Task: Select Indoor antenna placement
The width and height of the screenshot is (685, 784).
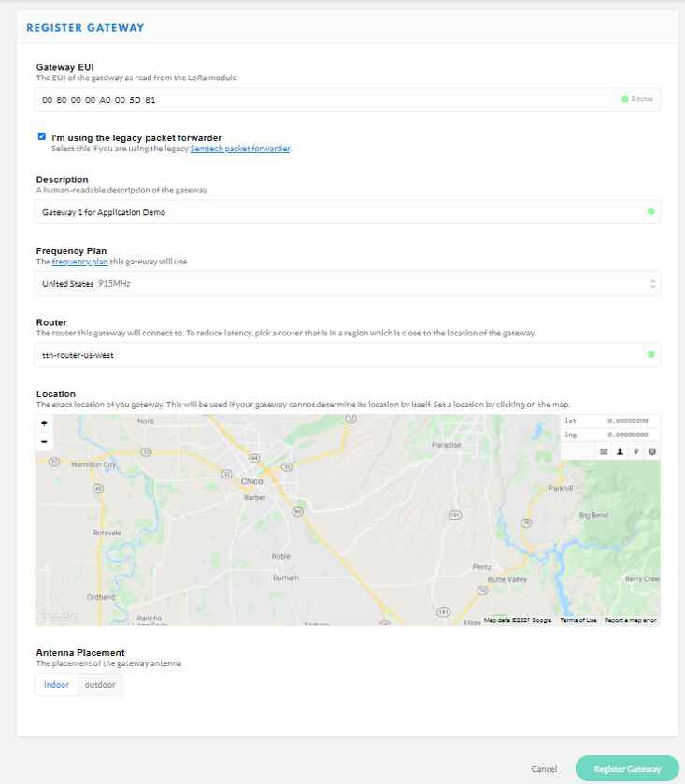Action: point(55,684)
